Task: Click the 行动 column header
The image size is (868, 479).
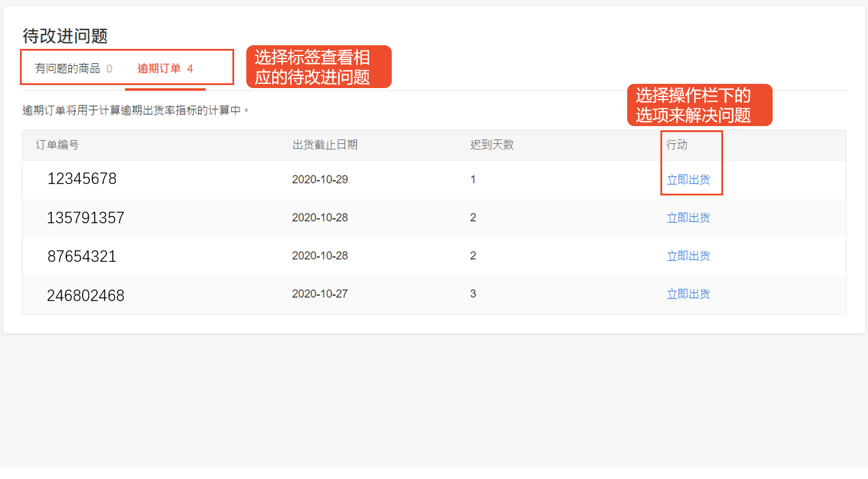Action: (x=677, y=145)
